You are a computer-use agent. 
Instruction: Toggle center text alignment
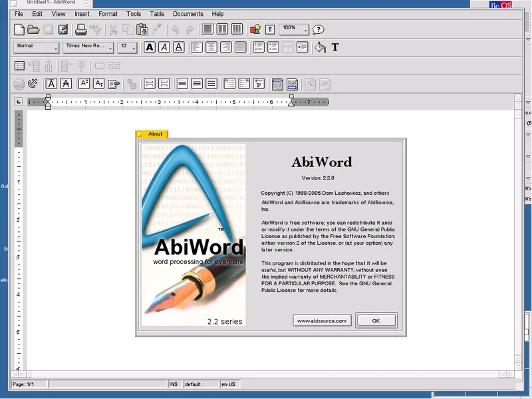(211, 47)
